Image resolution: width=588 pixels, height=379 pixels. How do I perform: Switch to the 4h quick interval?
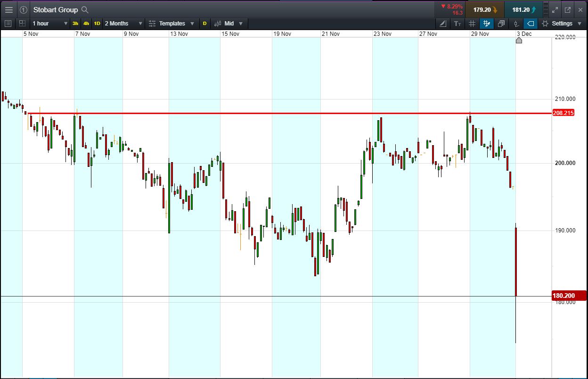coord(86,23)
